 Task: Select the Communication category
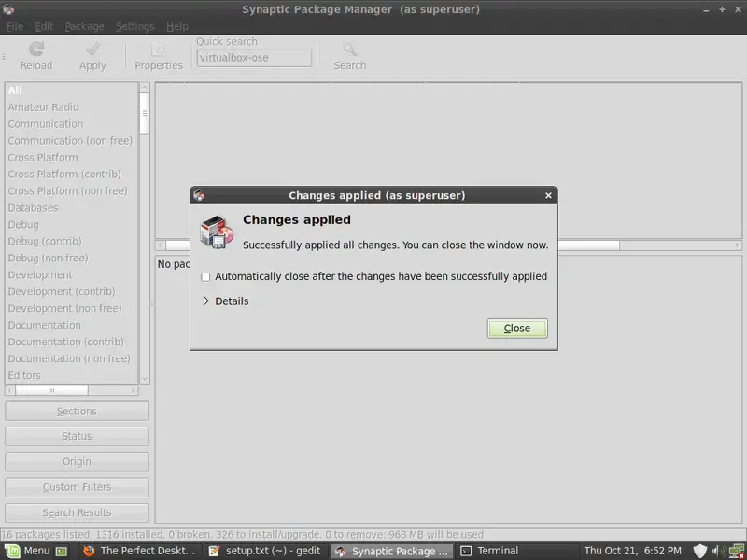click(72, 124)
